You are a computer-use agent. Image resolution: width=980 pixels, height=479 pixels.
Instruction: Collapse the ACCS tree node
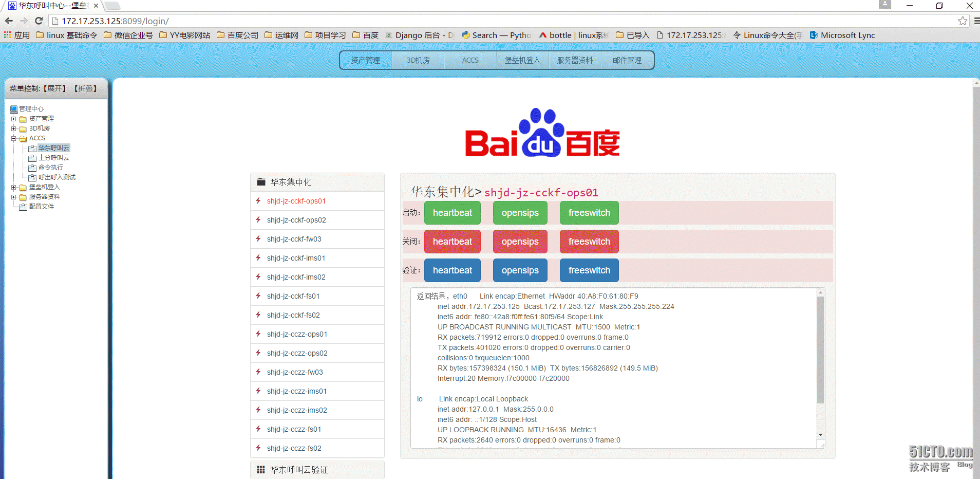pos(14,138)
